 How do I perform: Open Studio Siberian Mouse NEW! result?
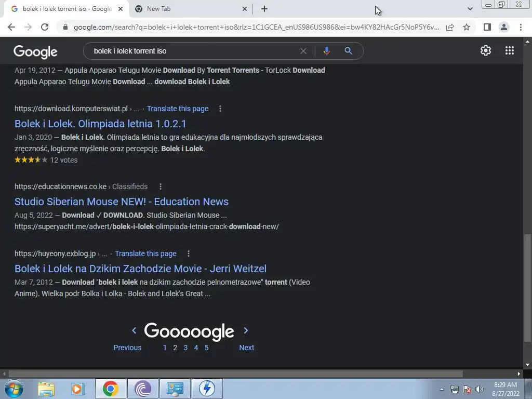(122, 202)
